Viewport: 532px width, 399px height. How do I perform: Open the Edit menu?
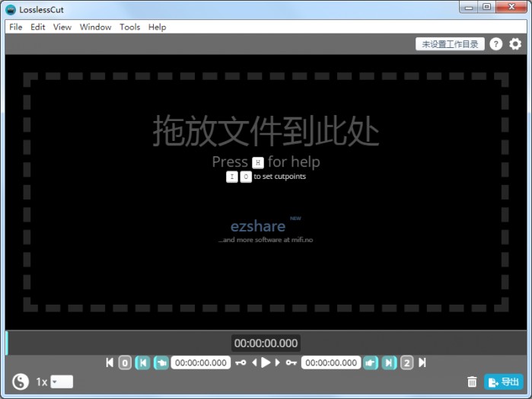pyautogui.click(x=37, y=27)
